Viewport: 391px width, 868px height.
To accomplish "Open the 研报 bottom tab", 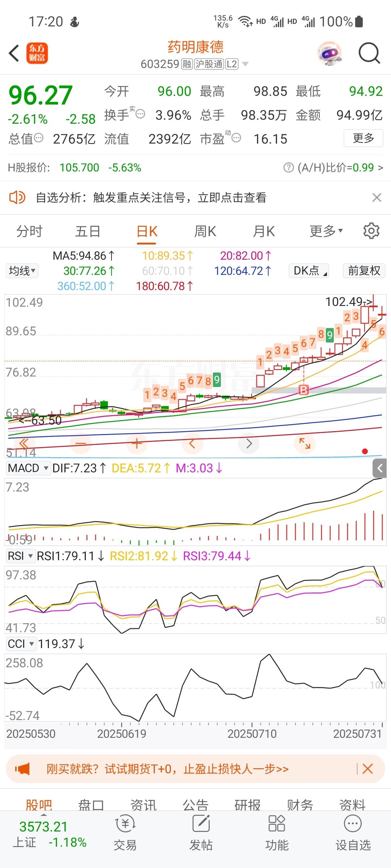I will point(248,805).
